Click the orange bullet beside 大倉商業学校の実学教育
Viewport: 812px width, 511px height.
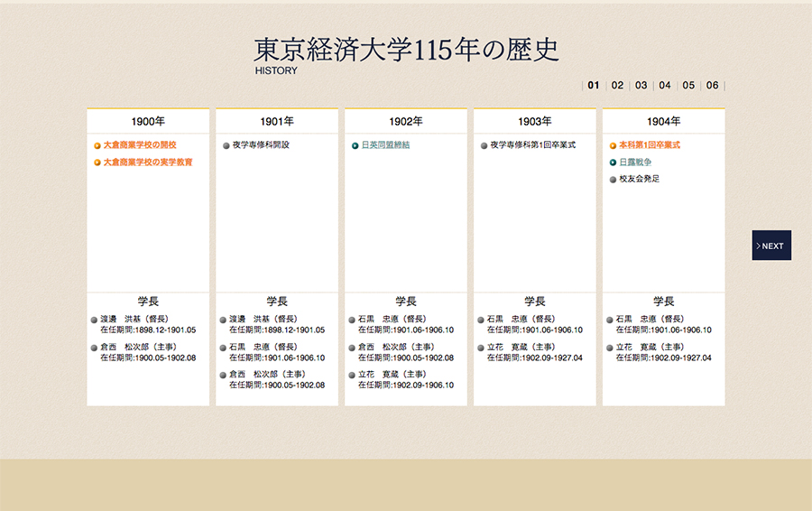coord(97,163)
